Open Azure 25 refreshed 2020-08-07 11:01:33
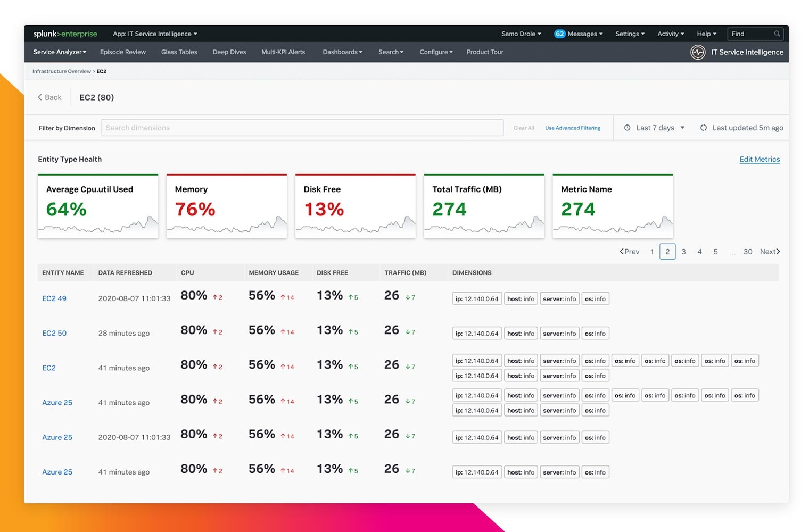The width and height of the screenshot is (809, 532). (x=57, y=437)
